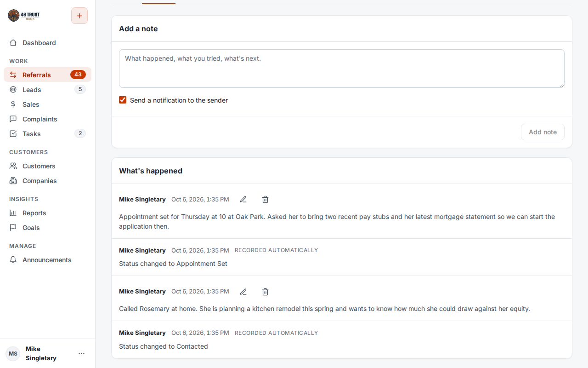Click the 2 badge next to Tasks

[80, 133]
